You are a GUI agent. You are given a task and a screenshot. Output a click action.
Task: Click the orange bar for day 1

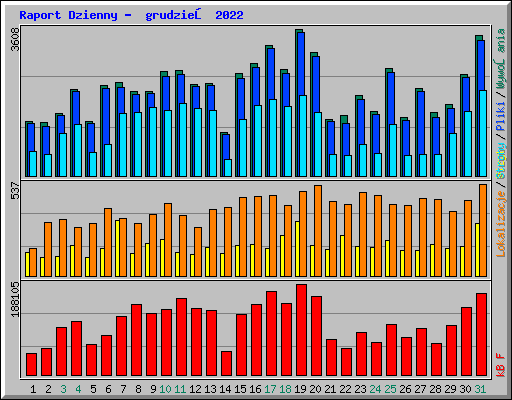[x=33, y=262]
